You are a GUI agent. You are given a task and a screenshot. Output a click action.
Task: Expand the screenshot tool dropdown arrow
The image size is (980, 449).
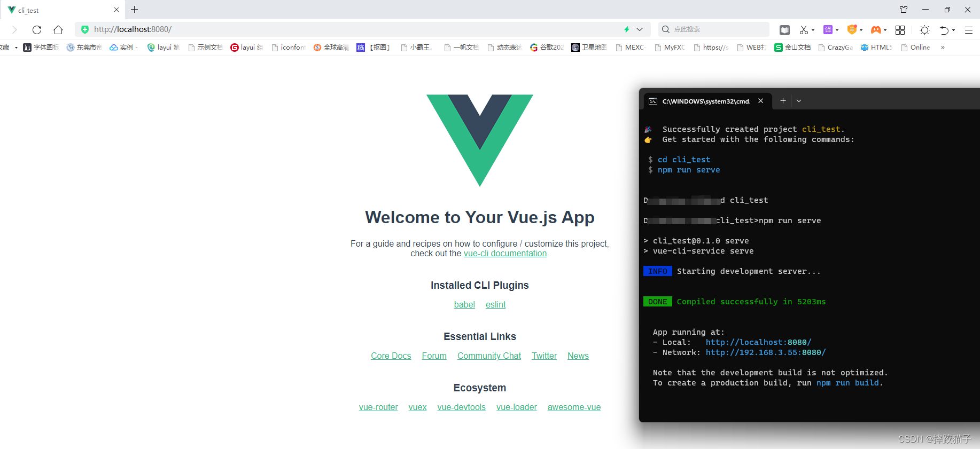tap(813, 30)
